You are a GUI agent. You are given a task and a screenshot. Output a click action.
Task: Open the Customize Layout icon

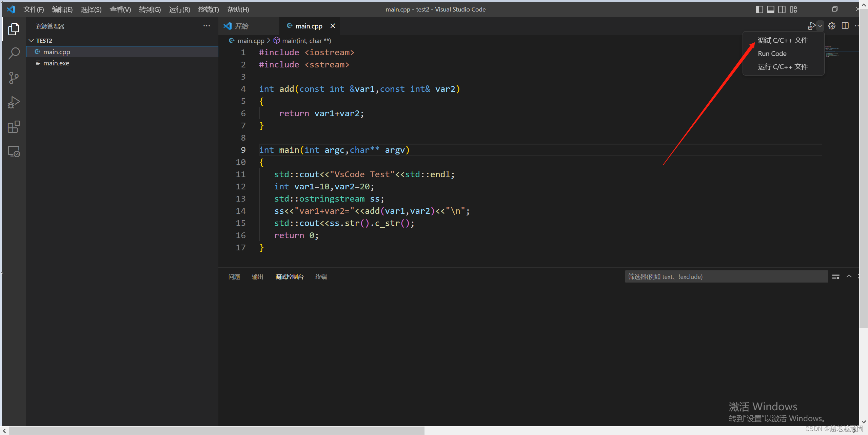793,9
